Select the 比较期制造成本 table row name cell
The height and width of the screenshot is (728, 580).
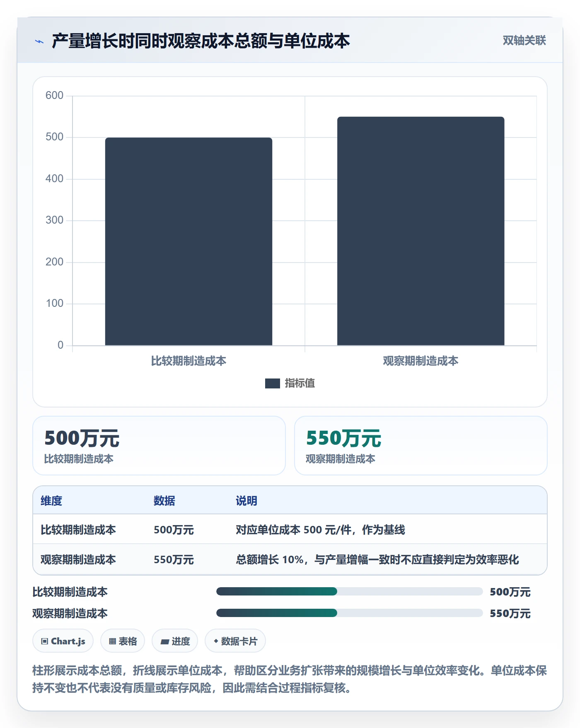coord(78,530)
